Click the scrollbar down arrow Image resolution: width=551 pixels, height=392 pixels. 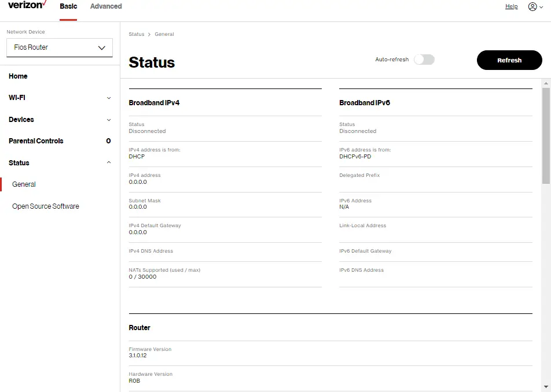(546, 387)
